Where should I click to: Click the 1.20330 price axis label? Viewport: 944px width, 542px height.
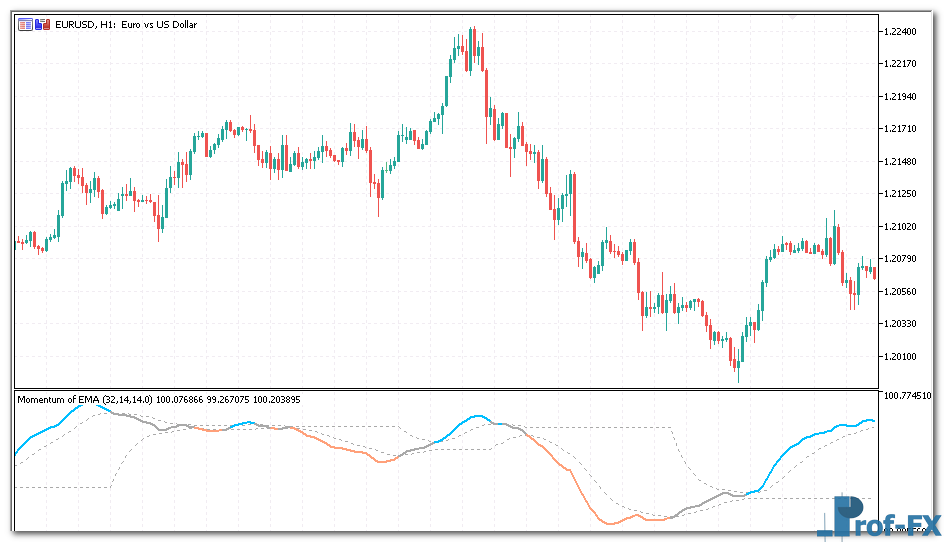[x=904, y=324]
